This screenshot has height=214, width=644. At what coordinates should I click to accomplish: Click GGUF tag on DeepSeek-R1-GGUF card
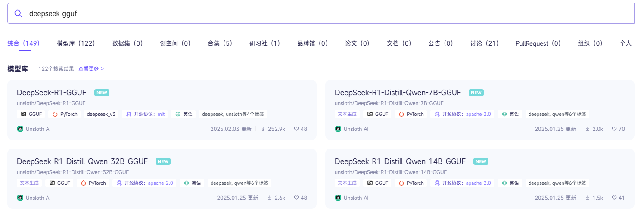pos(31,114)
